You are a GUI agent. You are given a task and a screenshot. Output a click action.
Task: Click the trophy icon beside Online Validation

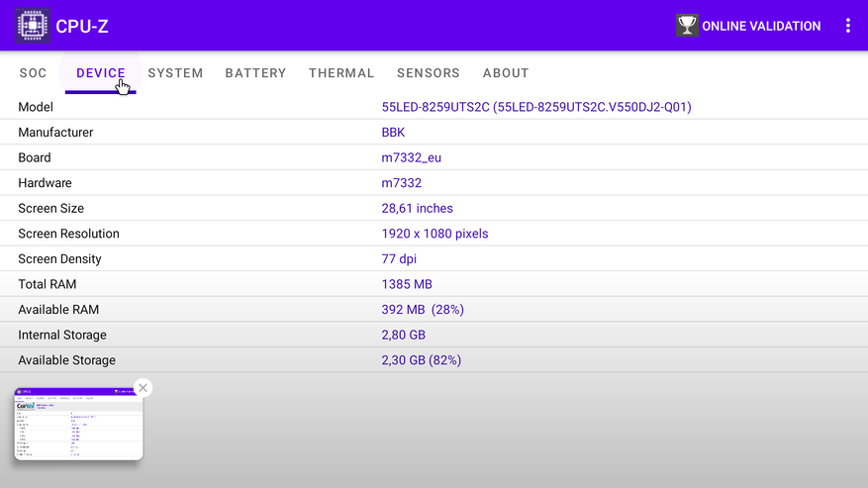[687, 26]
